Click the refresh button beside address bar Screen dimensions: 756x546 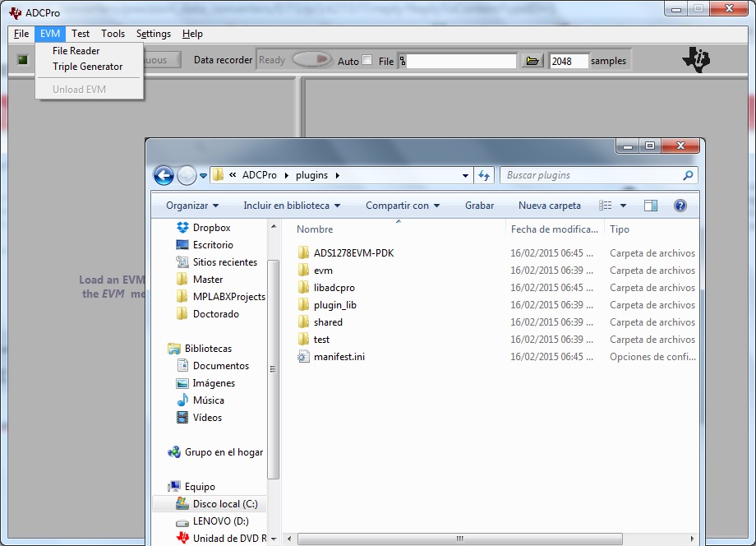484,176
